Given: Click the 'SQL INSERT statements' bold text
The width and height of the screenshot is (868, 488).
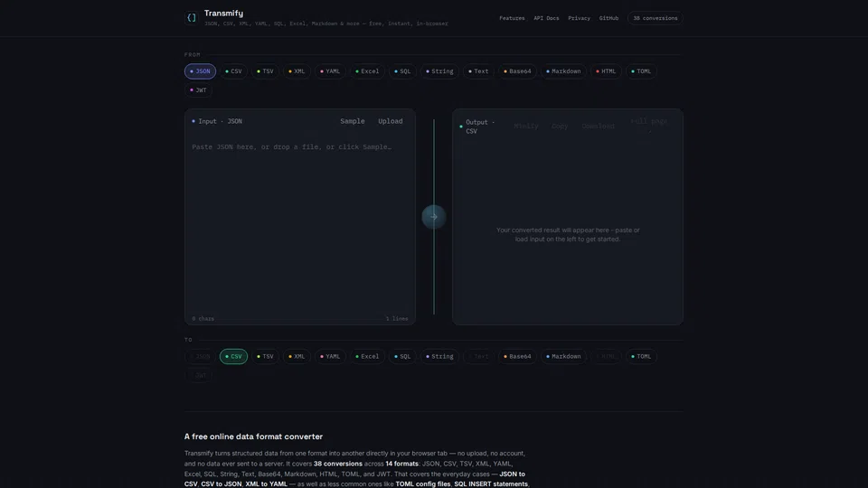Looking at the screenshot, I should pyautogui.click(x=491, y=484).
